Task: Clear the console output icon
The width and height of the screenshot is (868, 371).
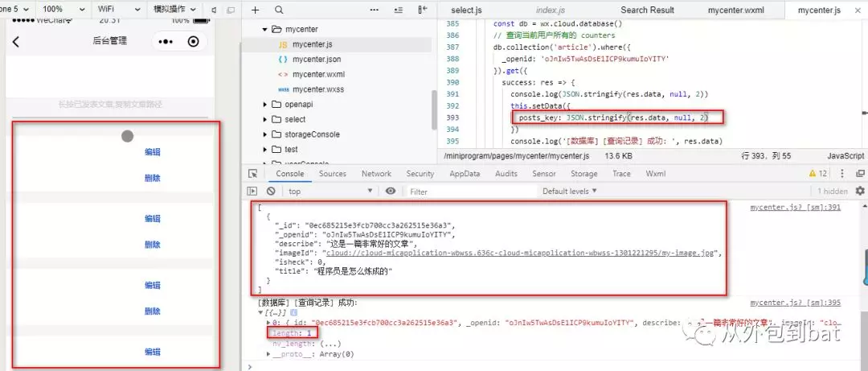Action: click(x=271, y=191)
